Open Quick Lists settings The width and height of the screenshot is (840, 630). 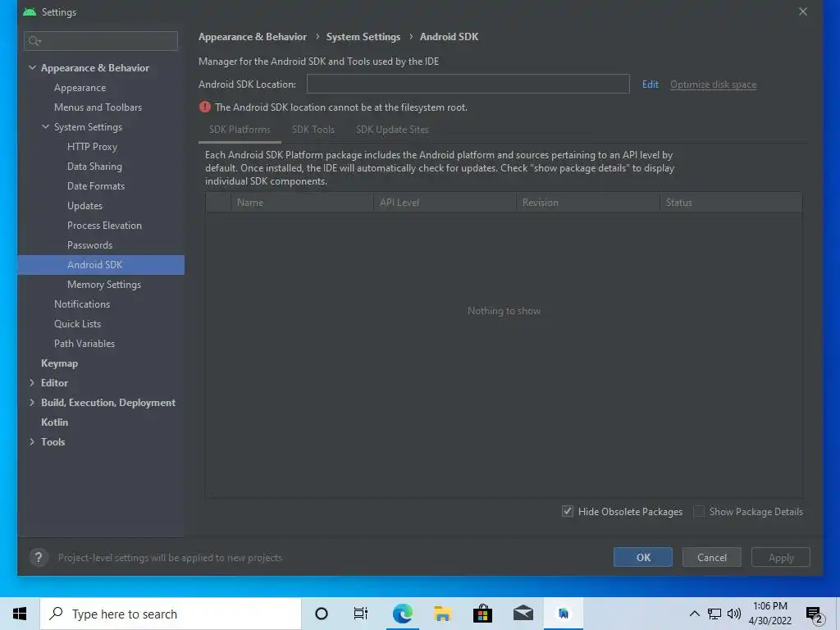pyautogui.click(x=77, y=324)
